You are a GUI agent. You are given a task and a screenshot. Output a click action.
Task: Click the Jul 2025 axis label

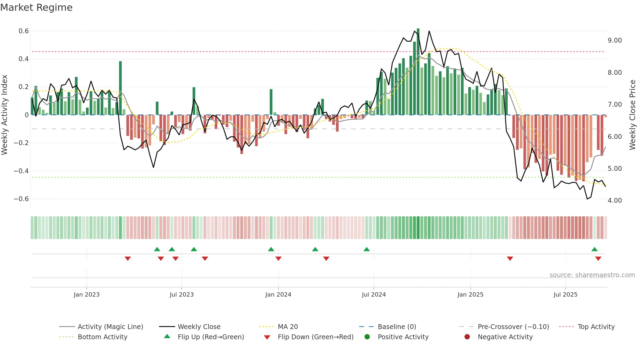pos(565,294)
